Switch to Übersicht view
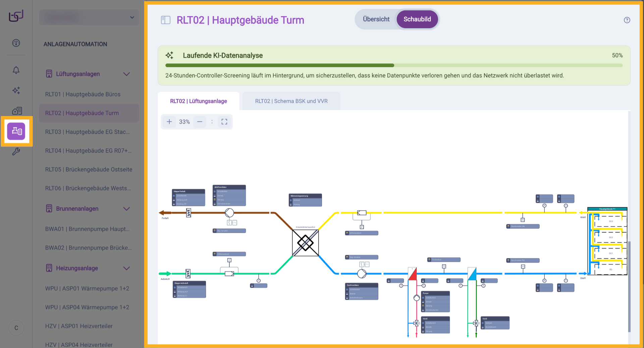The width and height of the screenshot is (644, 348). (376, 19)
